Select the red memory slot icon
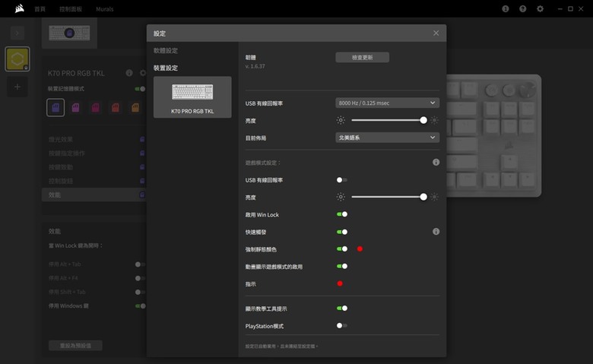 point(116,108)
